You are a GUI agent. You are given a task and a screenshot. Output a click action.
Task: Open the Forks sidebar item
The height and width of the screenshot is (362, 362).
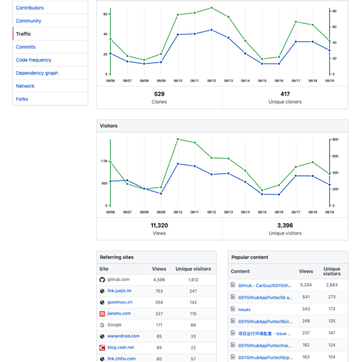tap(22, 99)
